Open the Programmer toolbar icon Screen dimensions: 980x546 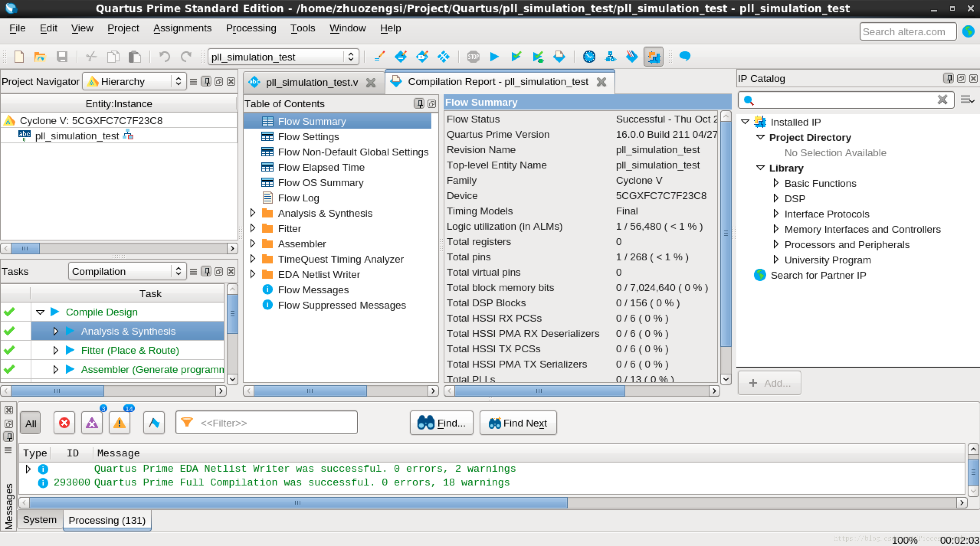[x=632, y=57]
